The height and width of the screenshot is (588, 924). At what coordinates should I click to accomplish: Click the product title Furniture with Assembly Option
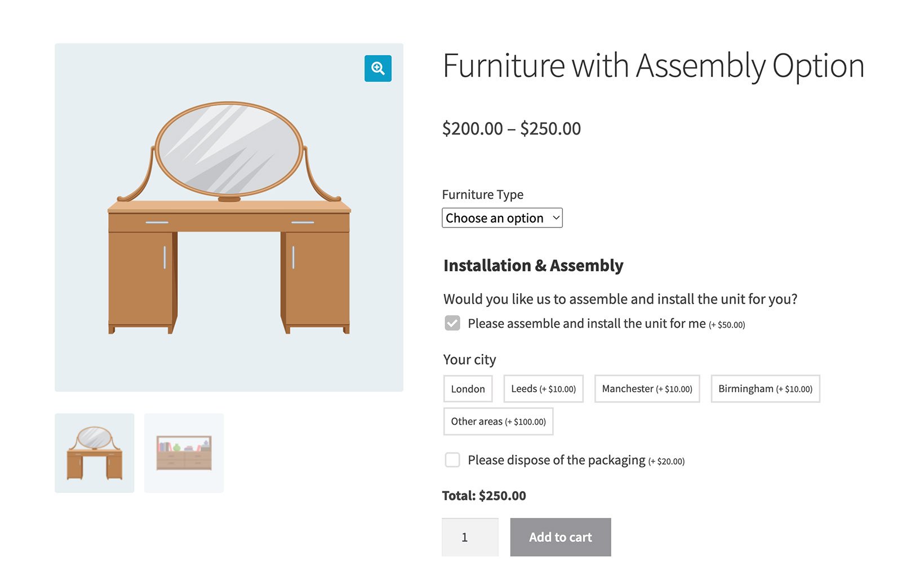pyautogui.click(x=652, y=65)
